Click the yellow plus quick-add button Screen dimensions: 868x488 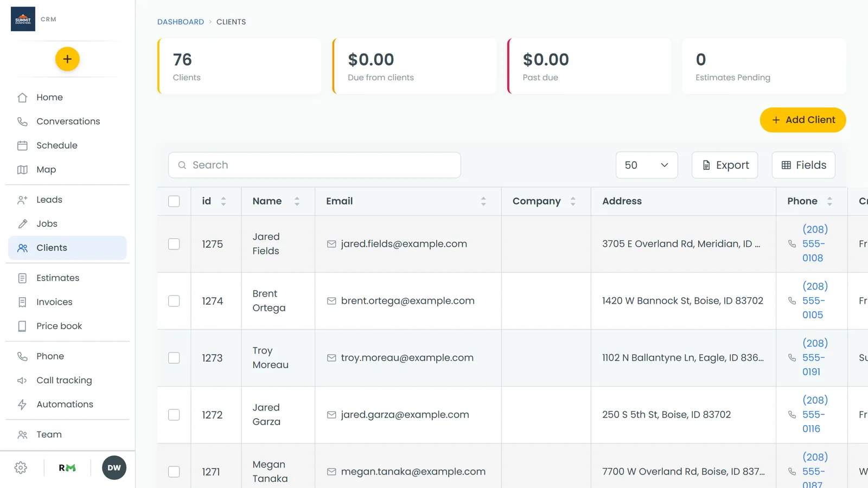67,59
